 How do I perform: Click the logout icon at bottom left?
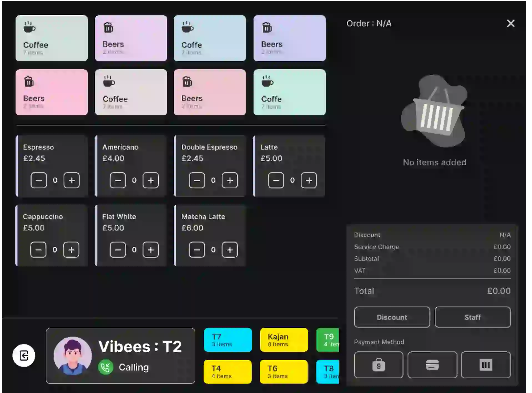(x=24, y=356)
